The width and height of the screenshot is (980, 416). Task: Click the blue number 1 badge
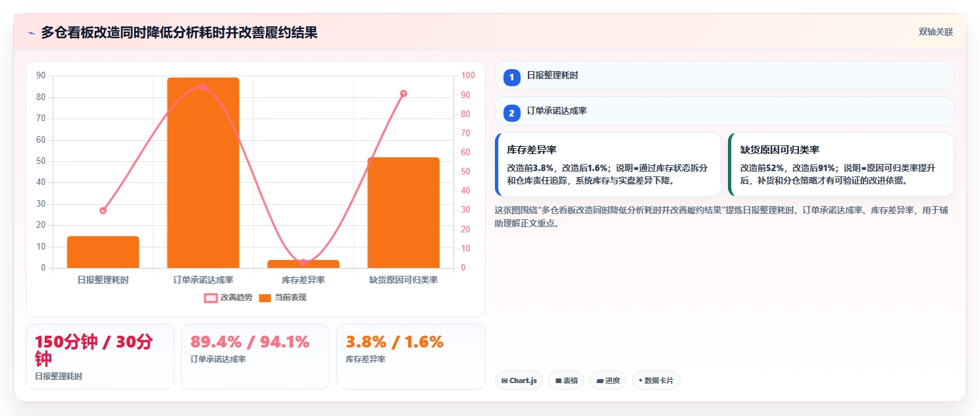[x=512, y=78]
